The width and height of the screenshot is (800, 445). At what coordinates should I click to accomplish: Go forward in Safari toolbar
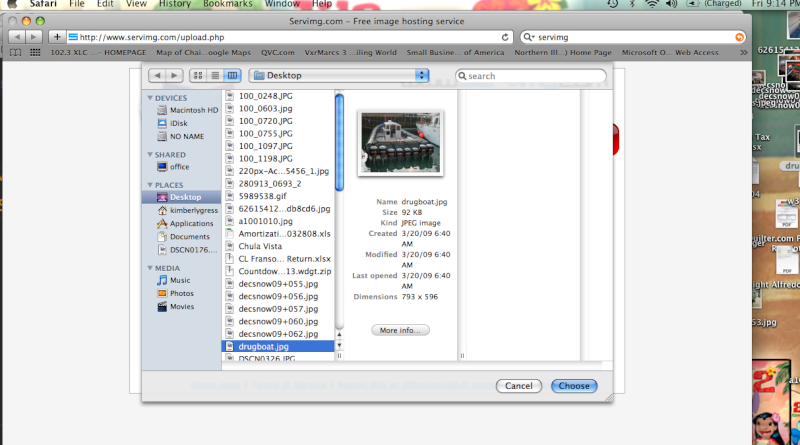(x=34, y=37)
